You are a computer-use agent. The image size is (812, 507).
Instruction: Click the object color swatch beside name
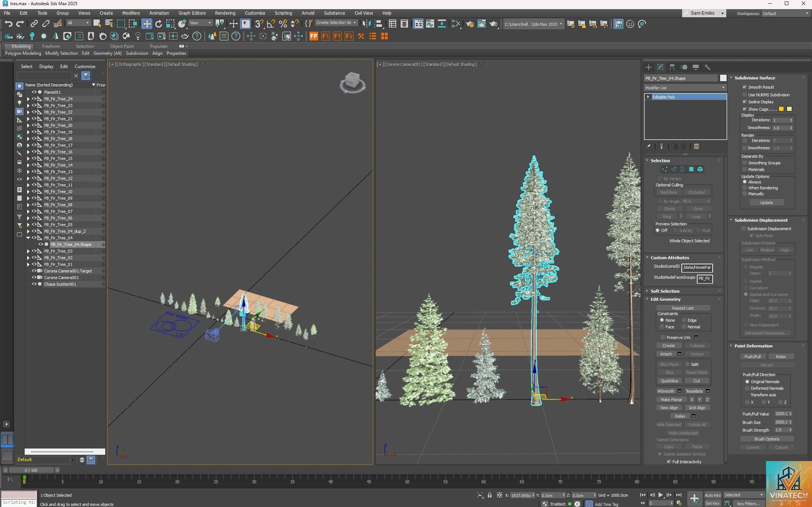coord(723,78)
